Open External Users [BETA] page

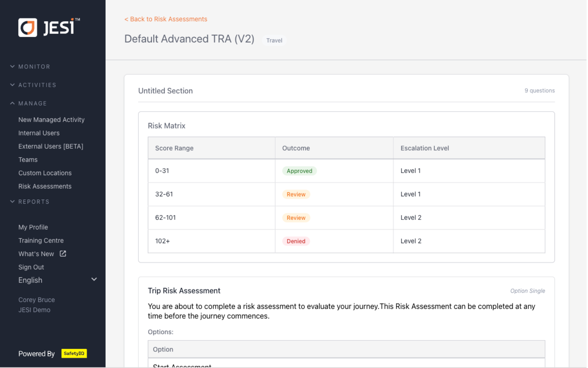coord(51,146)
